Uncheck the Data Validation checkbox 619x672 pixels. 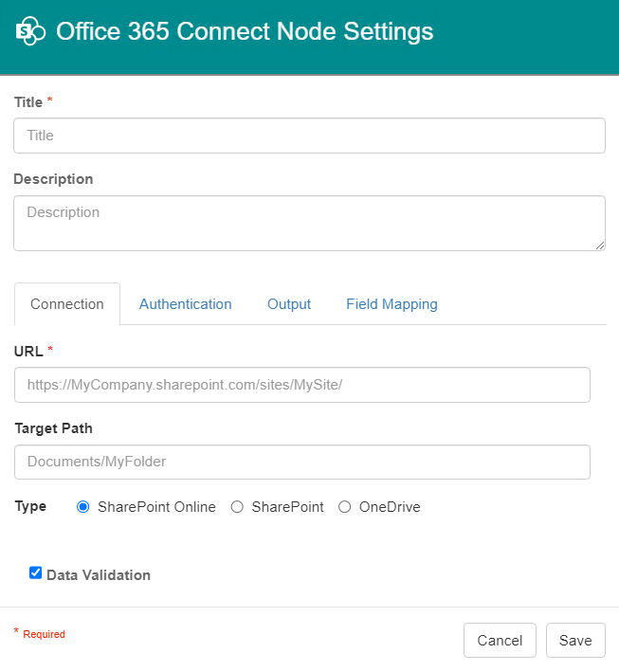pyautogui.click(x=36, y=573)
